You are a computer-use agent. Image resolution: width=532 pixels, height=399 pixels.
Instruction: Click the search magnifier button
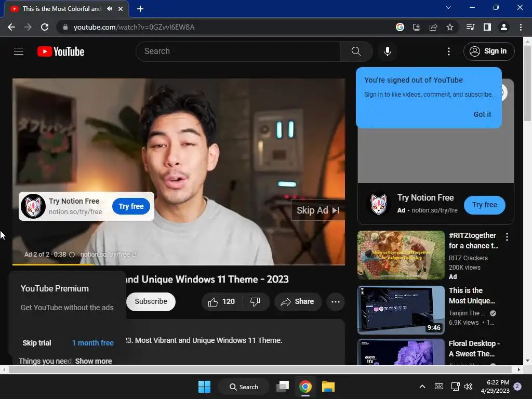pyautogui.click(x=356, y=51)
